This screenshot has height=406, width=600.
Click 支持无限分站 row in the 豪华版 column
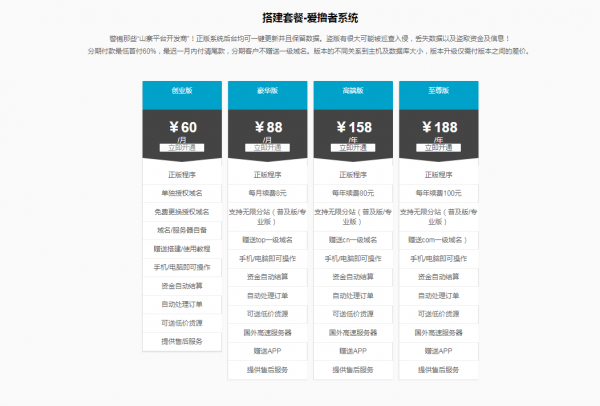click(x=267, y=217)
